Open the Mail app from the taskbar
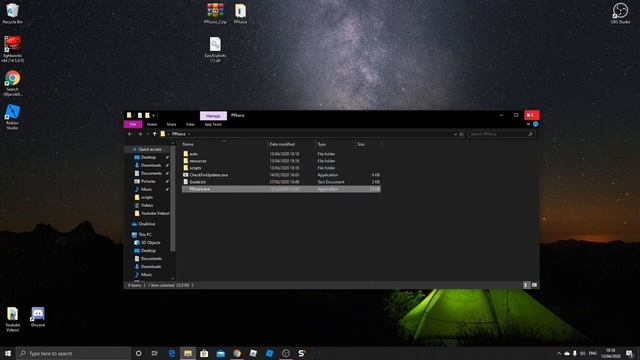Viewport: 640px width, 360px height. (220, 353)
